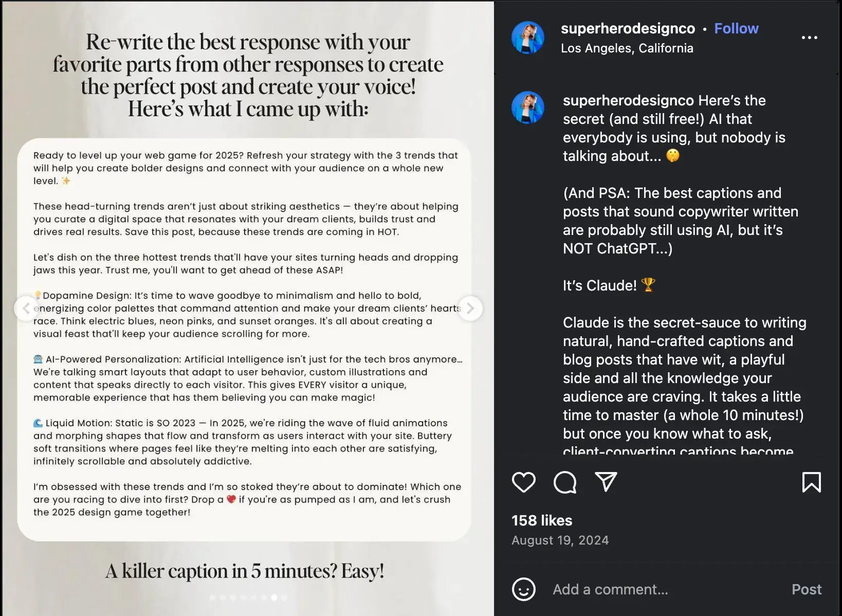
Task: Click superherodesignco username in the caption
Action: [x=628, y=100]
